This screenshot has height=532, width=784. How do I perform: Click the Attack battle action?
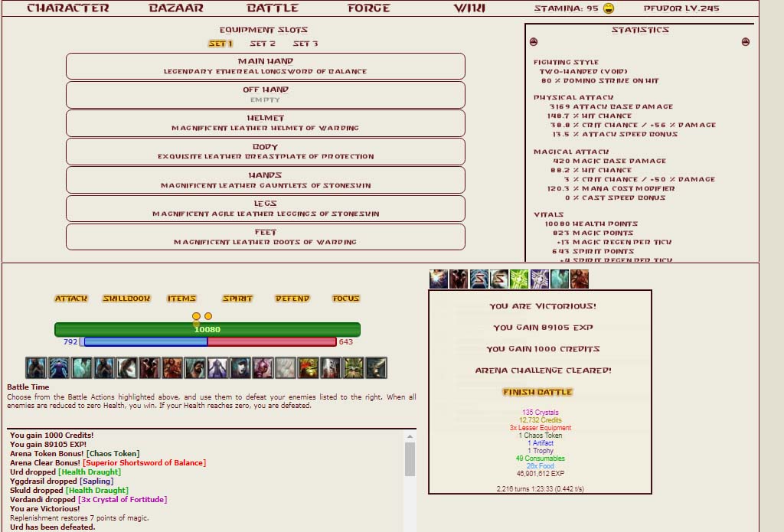[71, 299]
